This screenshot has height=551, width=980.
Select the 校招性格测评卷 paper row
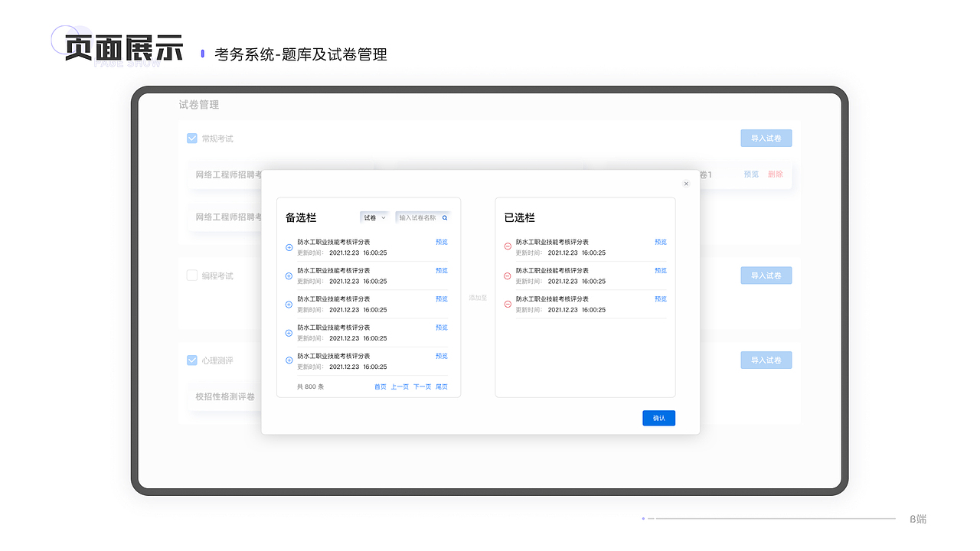click(x=225, y=396)
